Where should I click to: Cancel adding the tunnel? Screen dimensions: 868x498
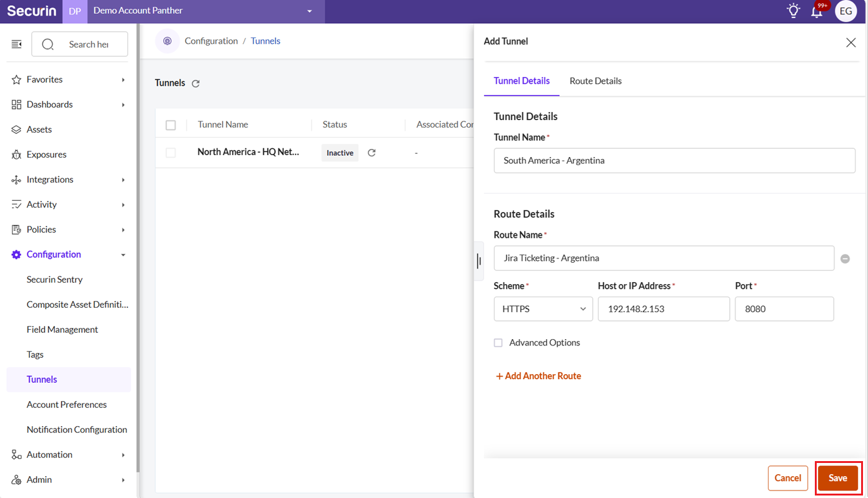click(x=788, y=478)
